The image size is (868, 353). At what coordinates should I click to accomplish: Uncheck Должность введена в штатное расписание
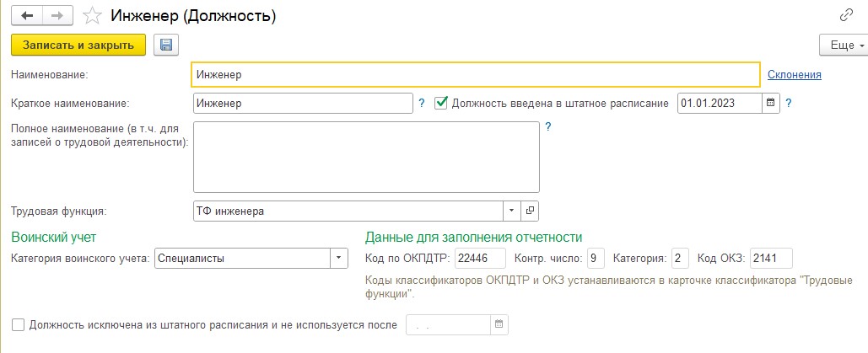(x=441, y=103)
